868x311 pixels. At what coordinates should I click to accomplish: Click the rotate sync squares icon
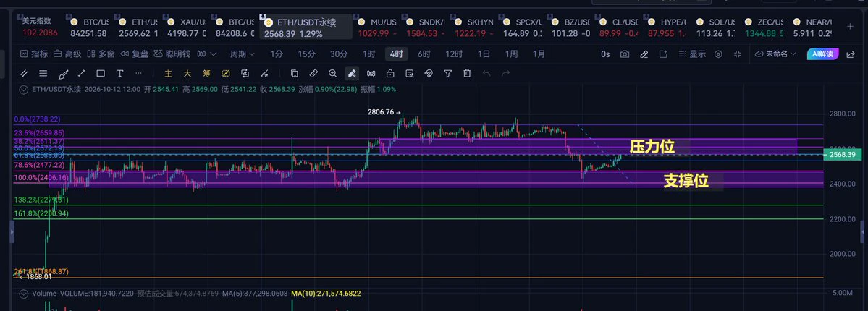(x=245, y=73)
